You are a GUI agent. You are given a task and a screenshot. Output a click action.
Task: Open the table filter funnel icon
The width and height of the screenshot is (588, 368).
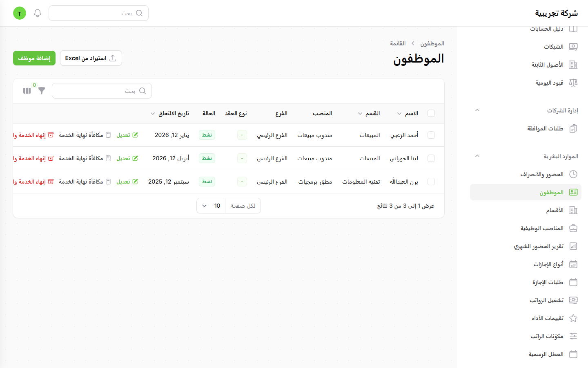pos(42,91)
